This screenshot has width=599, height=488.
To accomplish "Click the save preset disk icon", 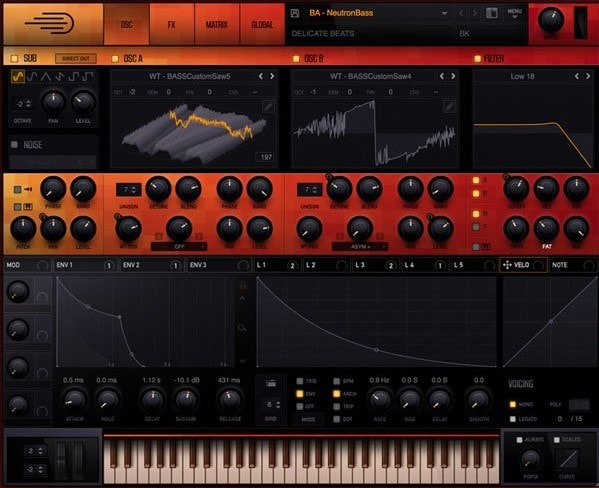I will (295, 13).
